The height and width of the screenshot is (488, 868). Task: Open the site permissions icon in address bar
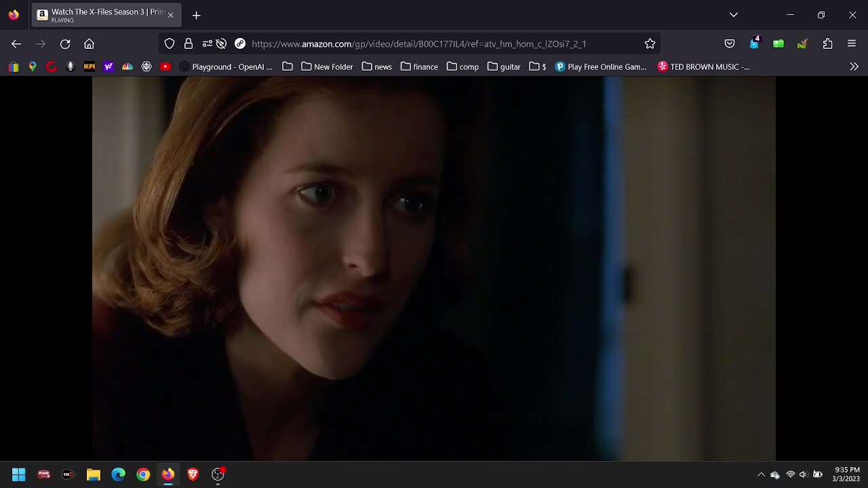pyautogui.click(x=208, y=44)
